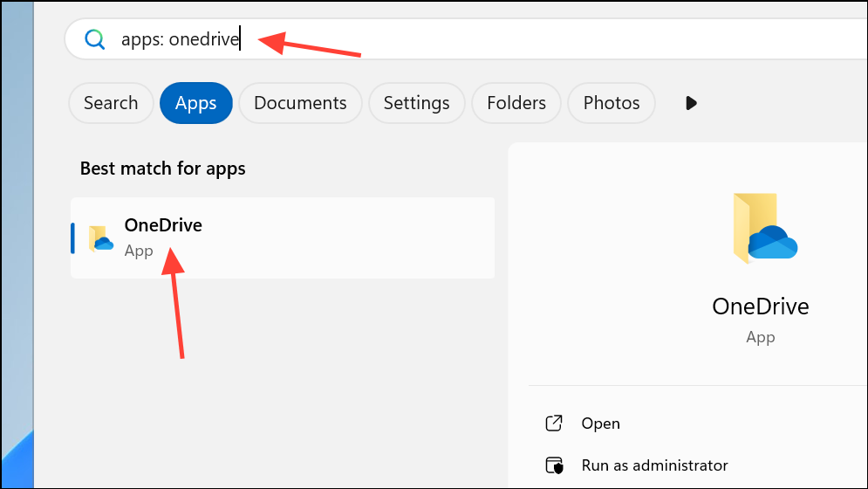868x489 pixels.
Task: Select the Apps filter tab
Action: pos(196,103)
